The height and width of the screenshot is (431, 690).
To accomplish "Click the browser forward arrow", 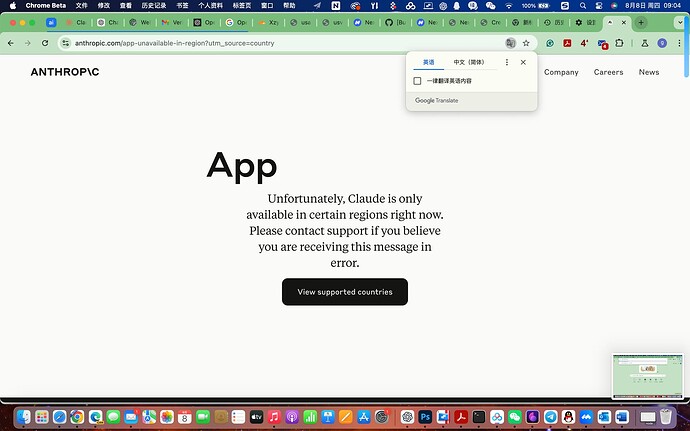I will point(28,43).
